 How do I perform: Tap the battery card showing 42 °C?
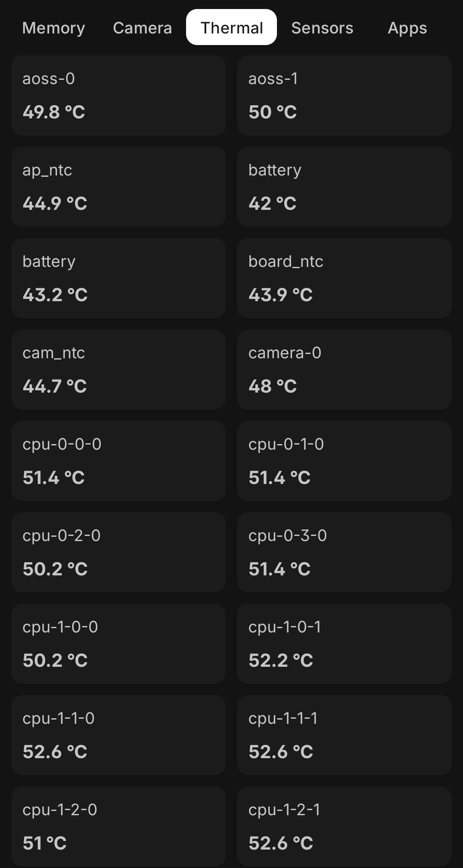344,187
